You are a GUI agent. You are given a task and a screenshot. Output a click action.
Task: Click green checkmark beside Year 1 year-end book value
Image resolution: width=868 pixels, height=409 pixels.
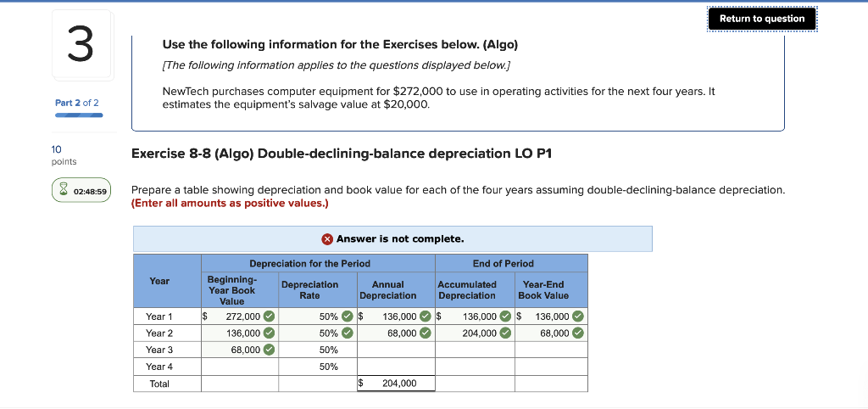(577, 317)
